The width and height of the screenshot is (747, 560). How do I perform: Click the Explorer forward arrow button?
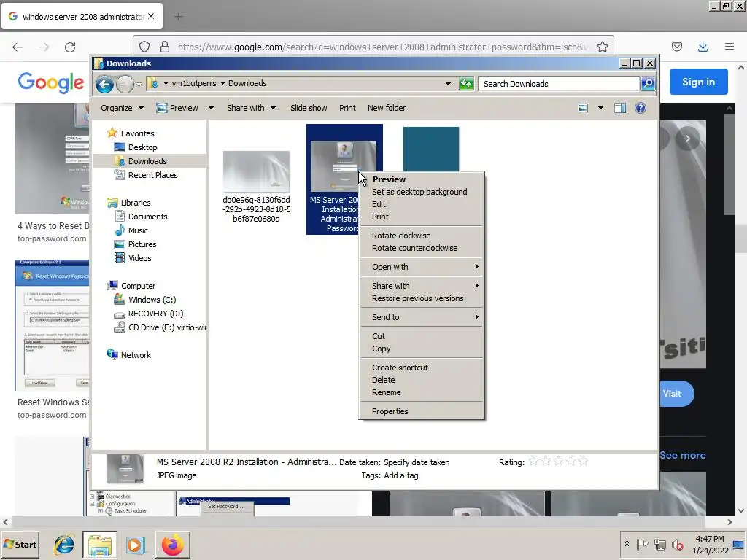(x=125, y=85)
